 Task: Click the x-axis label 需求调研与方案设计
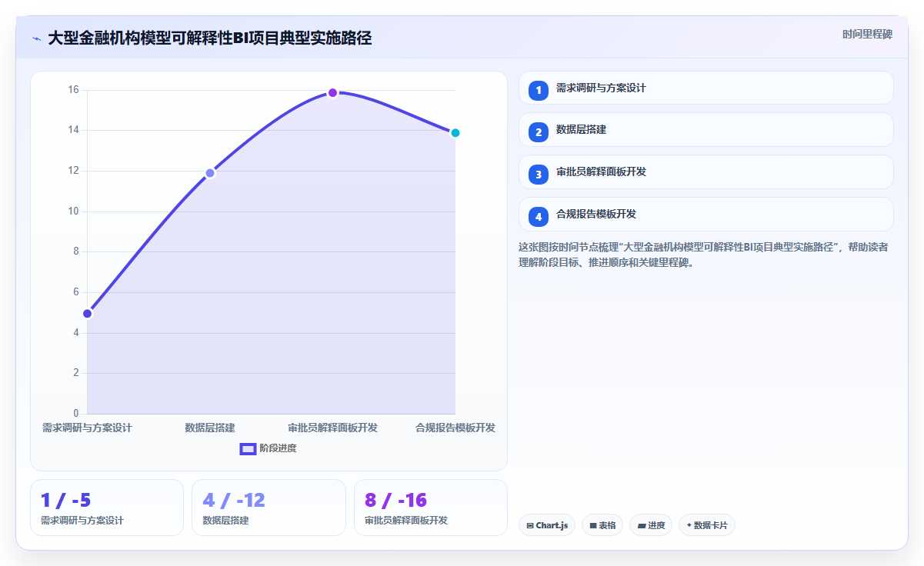pyautogui.click(x=87, y=428)
